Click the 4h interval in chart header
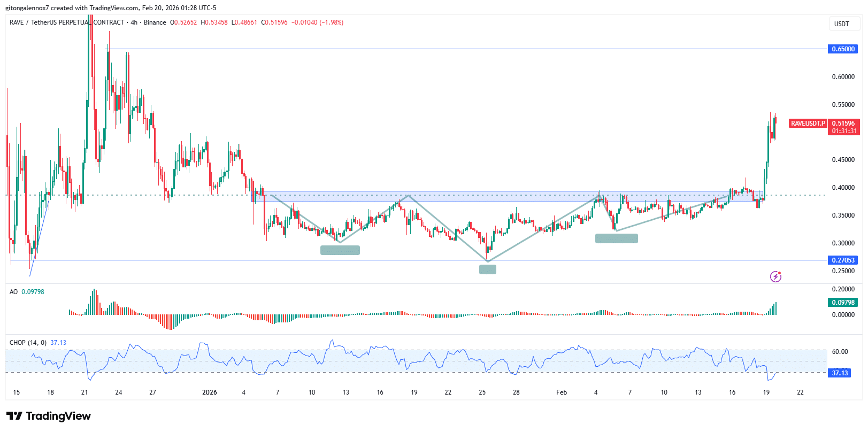 134,22
